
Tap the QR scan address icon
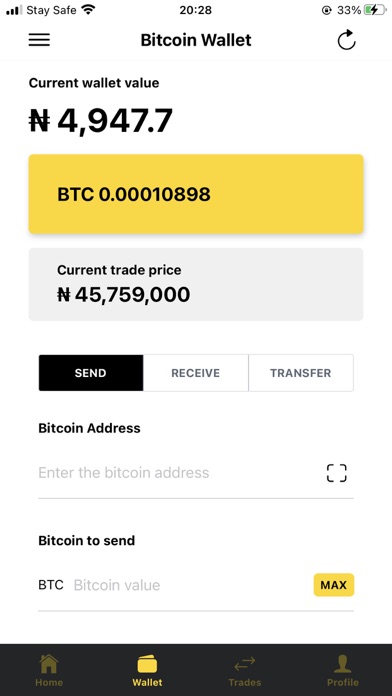pos(337,473)
